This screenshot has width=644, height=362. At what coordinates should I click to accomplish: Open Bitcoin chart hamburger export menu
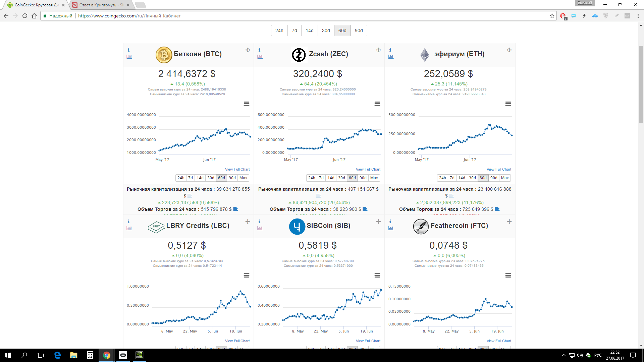point(247,104)
